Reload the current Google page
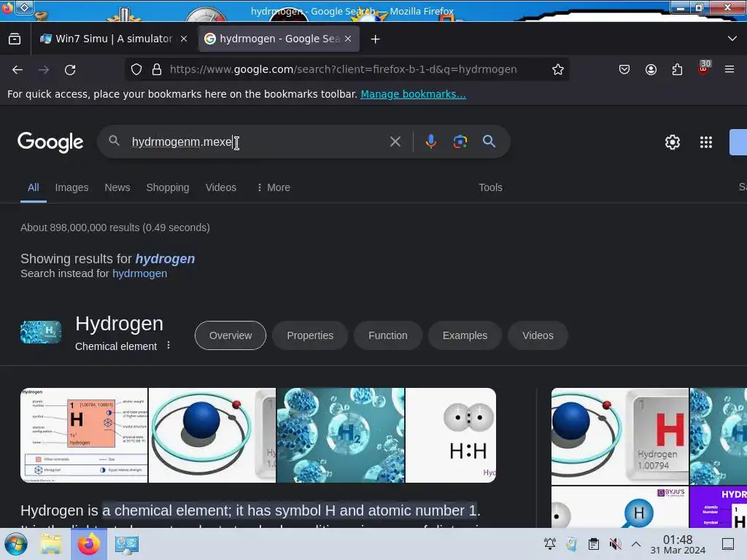Screen dimensions: 747x560 coord(70,70)
